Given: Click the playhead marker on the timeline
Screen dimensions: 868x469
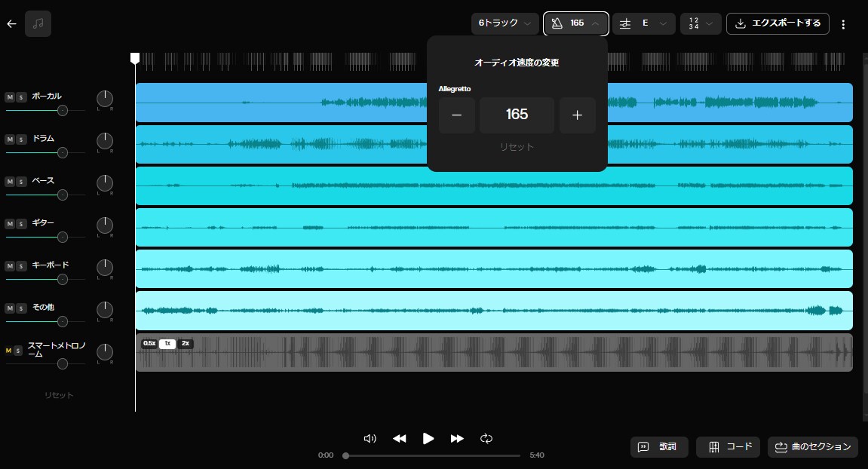Looking at the screenshot, I should [135, 58].
